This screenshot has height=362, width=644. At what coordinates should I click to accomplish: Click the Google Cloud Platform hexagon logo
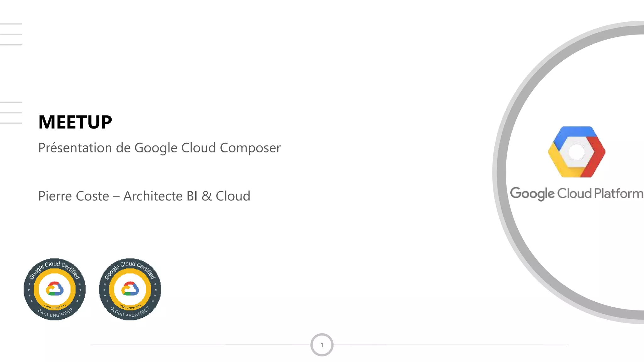576,152
